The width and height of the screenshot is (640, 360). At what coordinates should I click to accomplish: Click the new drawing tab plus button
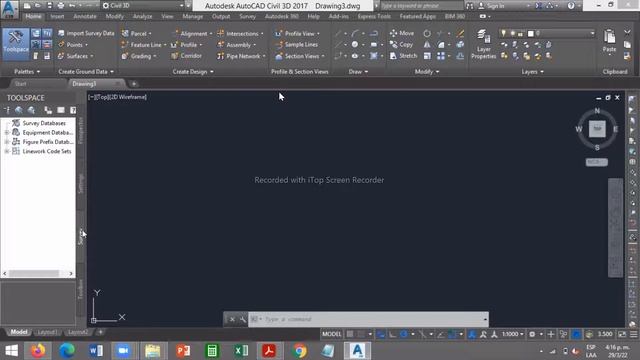pos(134,84)
